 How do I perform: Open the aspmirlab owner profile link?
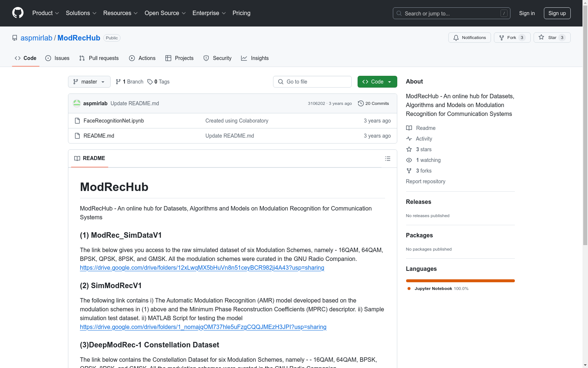coord(36,38)
